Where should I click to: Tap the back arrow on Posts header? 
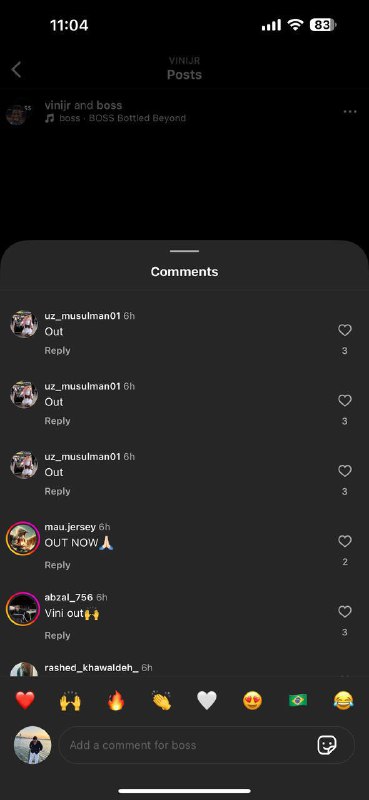tap(16, 69)
